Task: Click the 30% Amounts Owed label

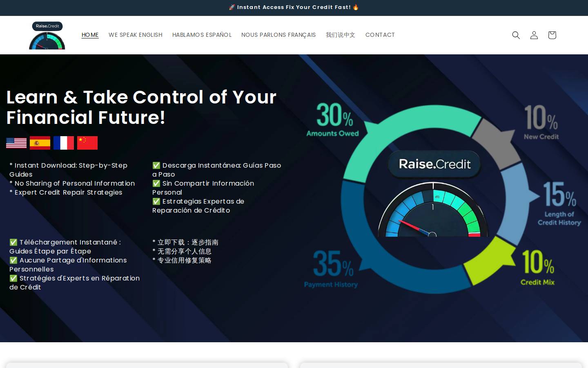Action: 333,119
